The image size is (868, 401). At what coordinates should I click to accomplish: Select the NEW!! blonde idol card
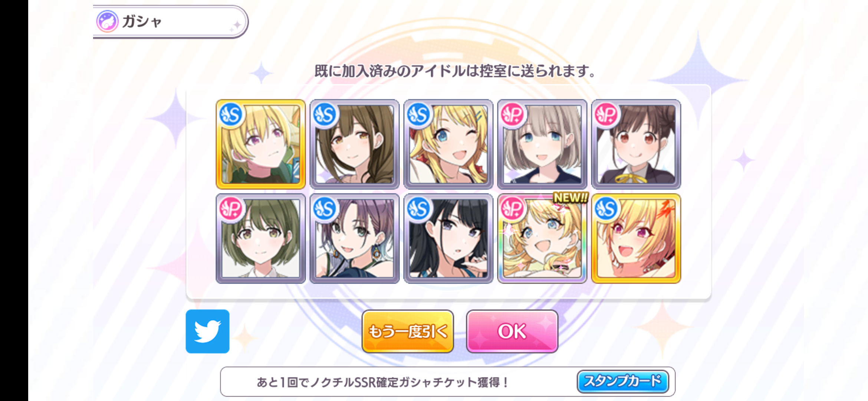(x=542, y=238)
